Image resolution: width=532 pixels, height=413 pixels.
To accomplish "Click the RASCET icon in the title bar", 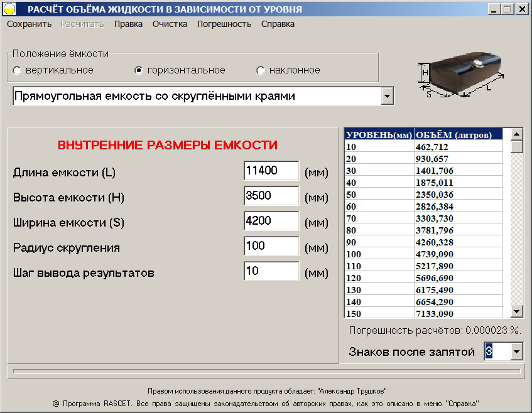I will coord(10,8).
